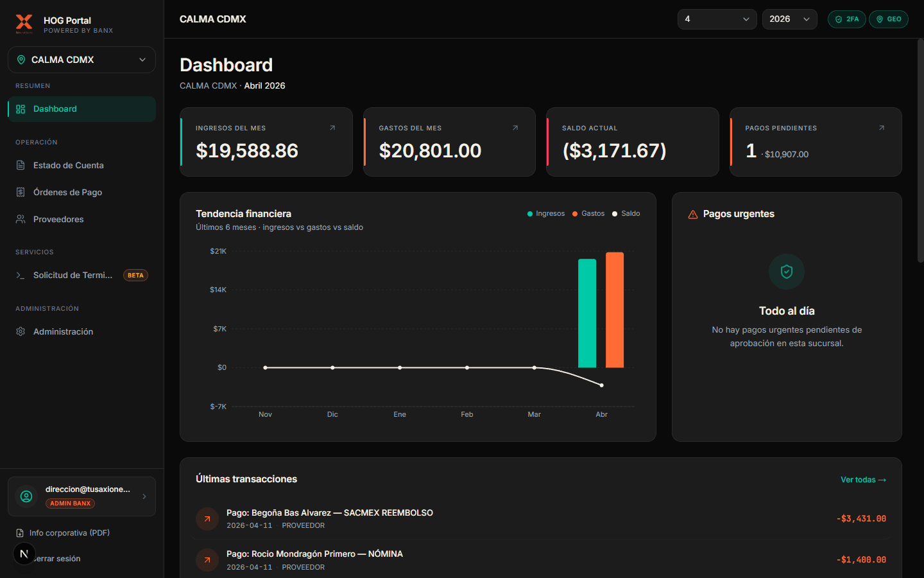Expand the CALMA CDMX location selector
Screen dimensions: 924x578
[x=81, y=59]
